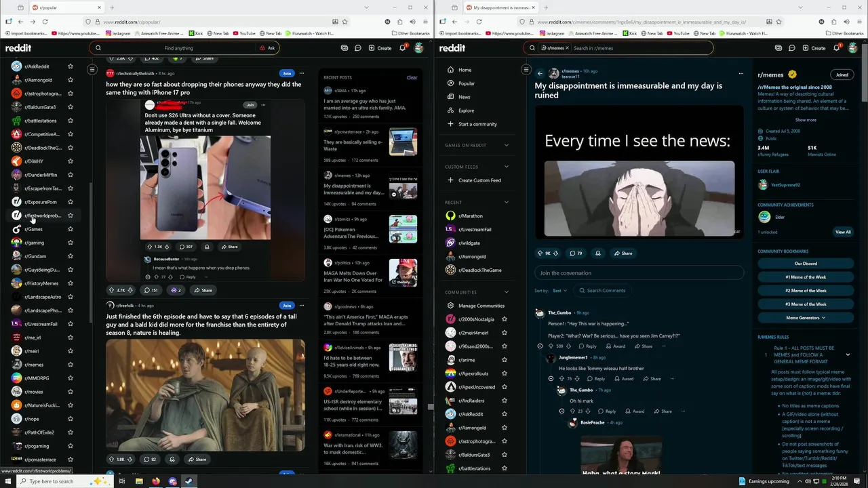Share the r/memes post
The image size is (868, 488).
[x=623, y=253]
